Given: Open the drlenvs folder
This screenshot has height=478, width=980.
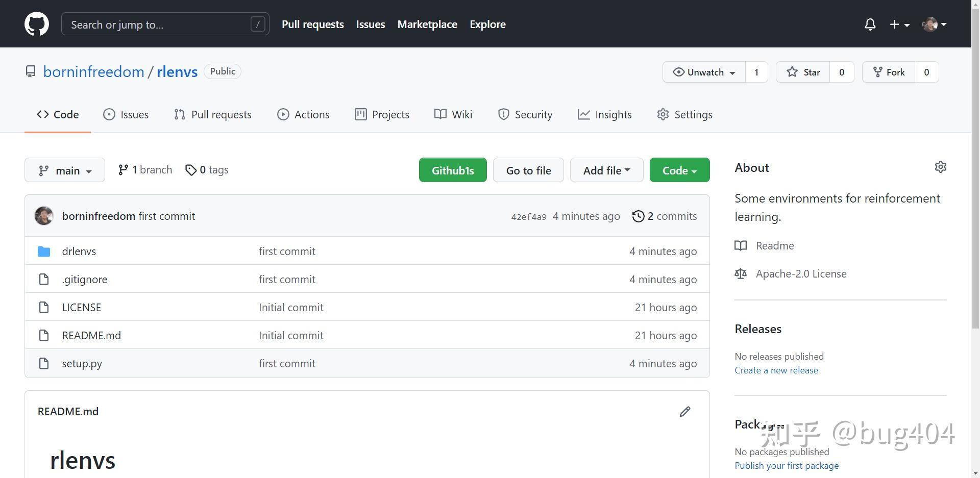Looking at the screenshot, I should 79,251.
